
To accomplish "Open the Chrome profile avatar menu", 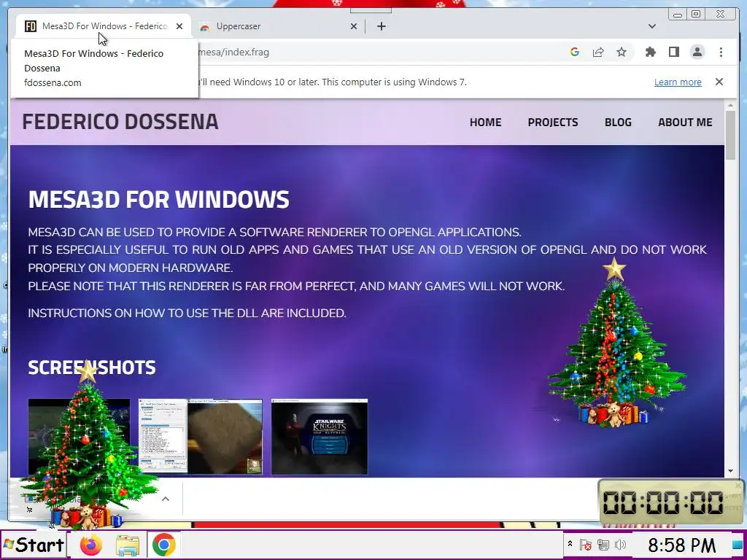I will click(697, 52).
